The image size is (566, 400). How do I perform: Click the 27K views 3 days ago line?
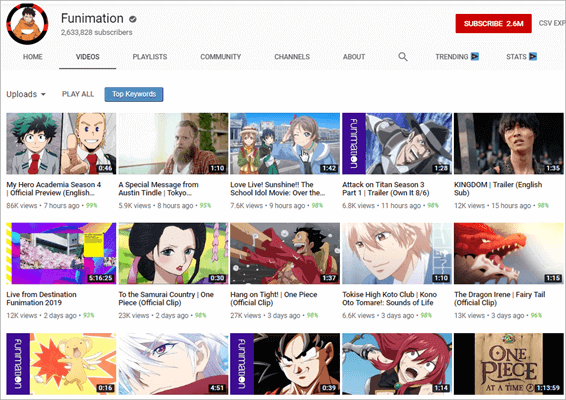coord(274,316)
